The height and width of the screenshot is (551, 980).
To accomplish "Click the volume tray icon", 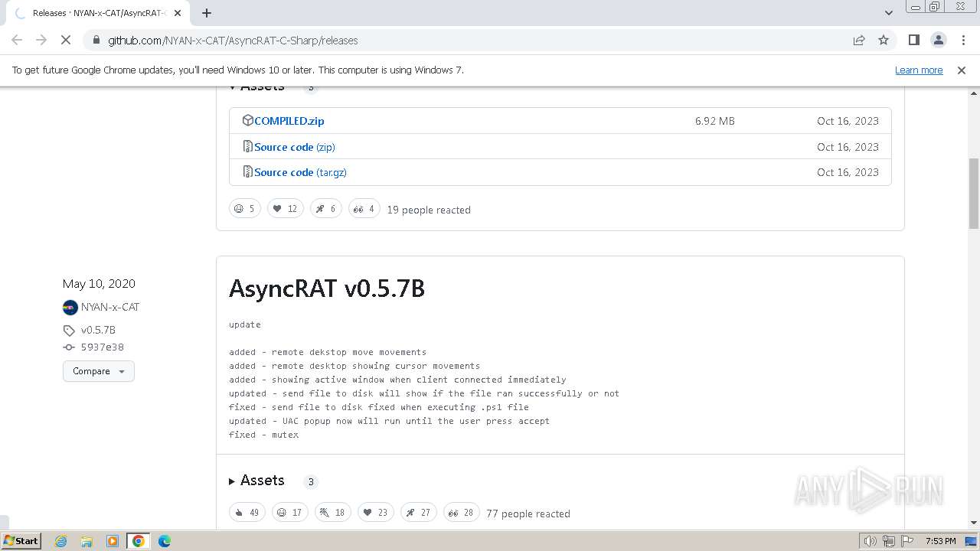I will (x=871, y=541).
